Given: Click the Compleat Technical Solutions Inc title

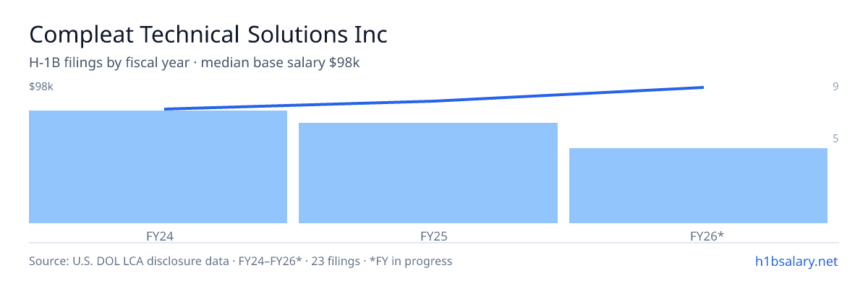Looking at the screenshot, I should click(208, 34).
